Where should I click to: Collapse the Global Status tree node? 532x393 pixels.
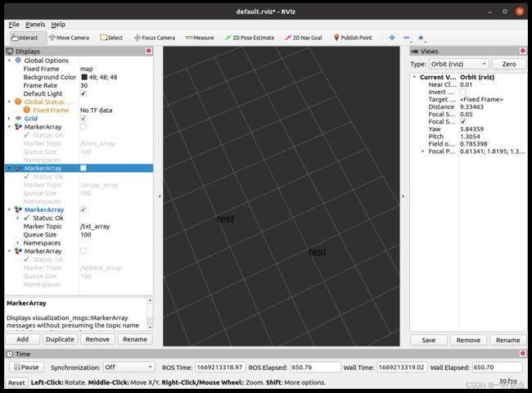9,102
